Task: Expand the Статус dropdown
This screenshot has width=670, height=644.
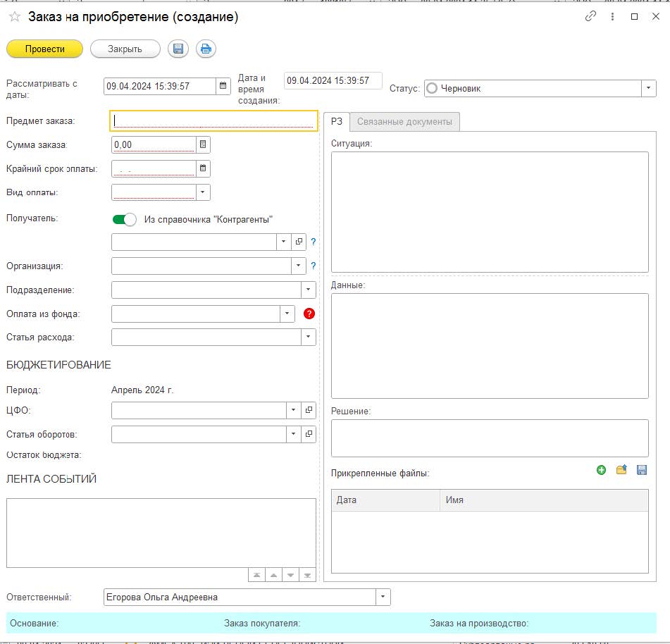Action: (648, 89)
